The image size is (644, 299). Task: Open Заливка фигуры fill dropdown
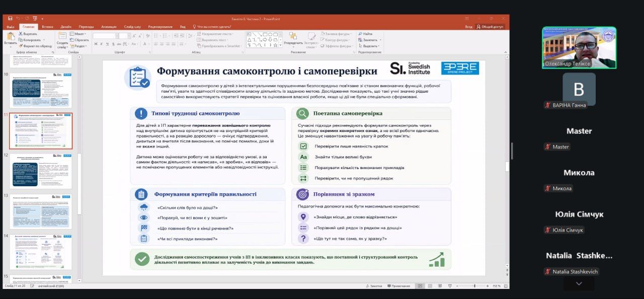click(x=336, y=34)
